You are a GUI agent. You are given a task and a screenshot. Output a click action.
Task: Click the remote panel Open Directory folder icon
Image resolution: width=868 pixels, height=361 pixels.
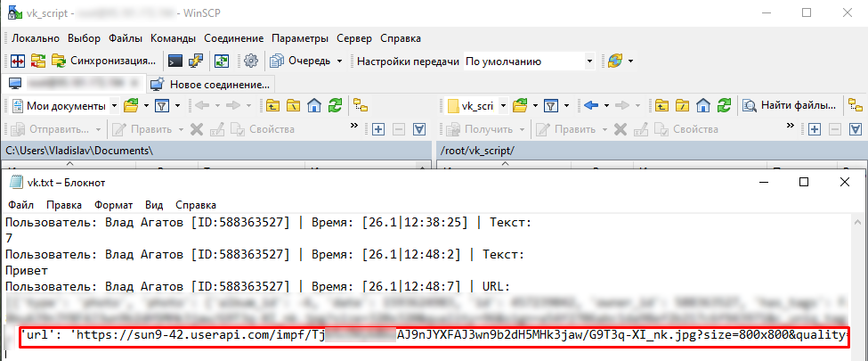point(520,105)
